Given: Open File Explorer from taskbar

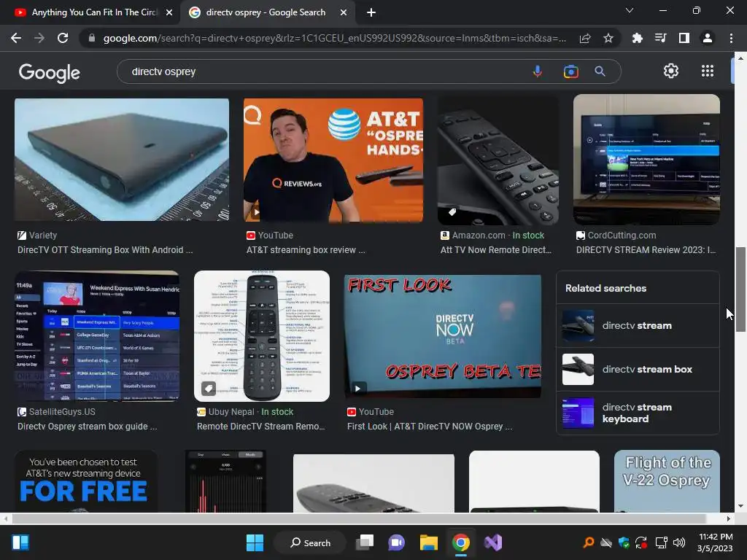Looking at the screenshot, I should click(x=429, y=542).
